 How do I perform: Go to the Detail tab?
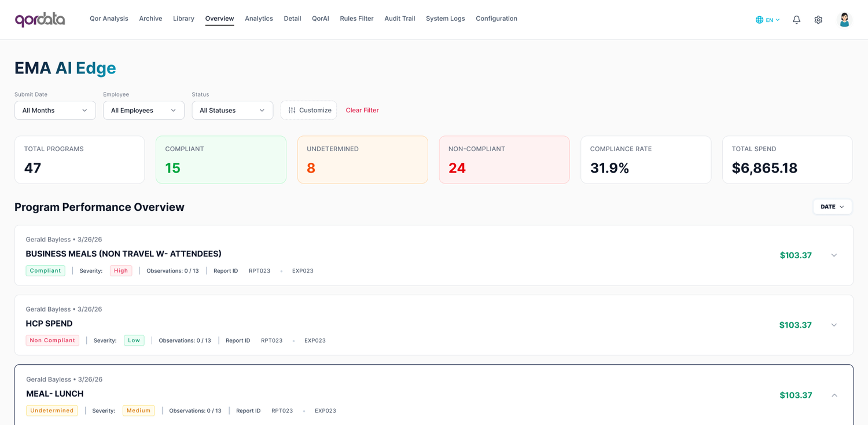[x=292, y=19]
